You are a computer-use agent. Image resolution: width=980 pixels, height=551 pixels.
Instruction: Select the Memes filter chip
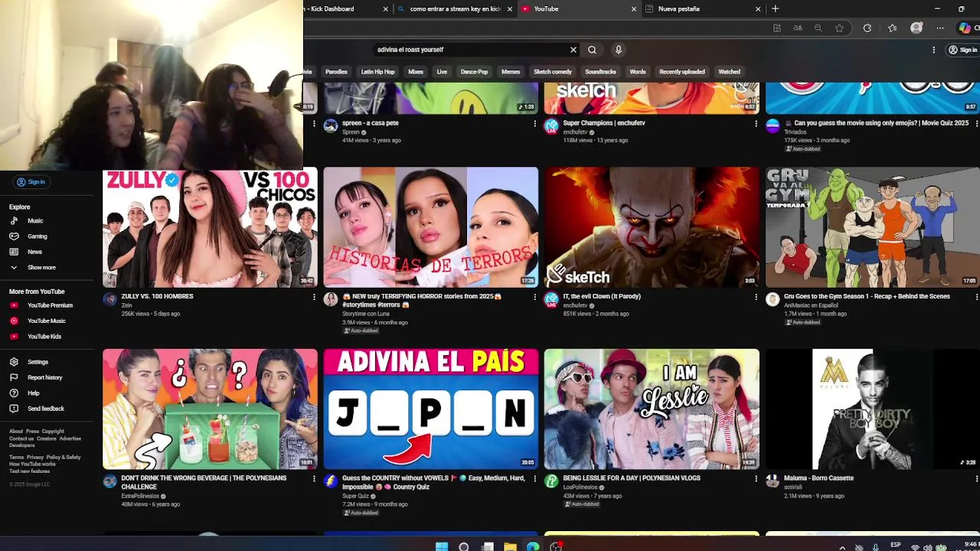[x=511, y=72]
